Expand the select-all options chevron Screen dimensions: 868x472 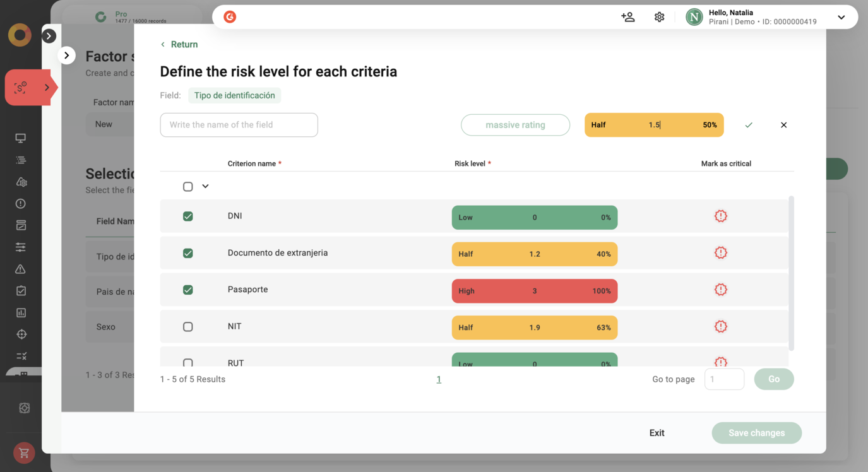[205, 186]
